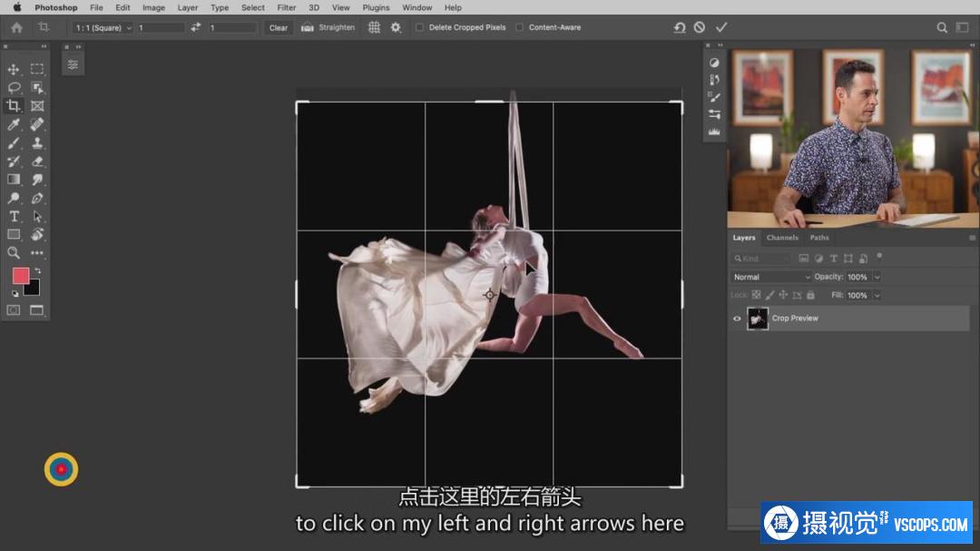The width and height of the screenshot is (980, 551).
Task: Select the Gradient tool
Action: click(x=13, y=180)
